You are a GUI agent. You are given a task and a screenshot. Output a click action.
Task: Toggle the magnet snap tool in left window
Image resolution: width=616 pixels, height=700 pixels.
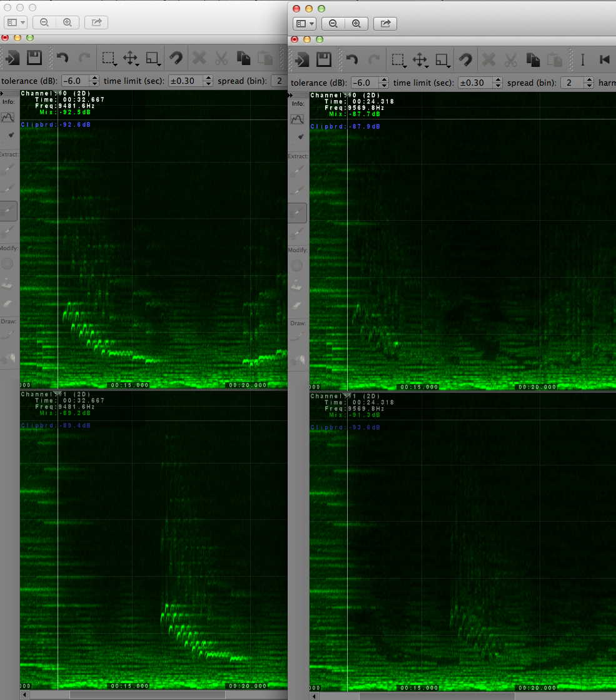[176, 58]
